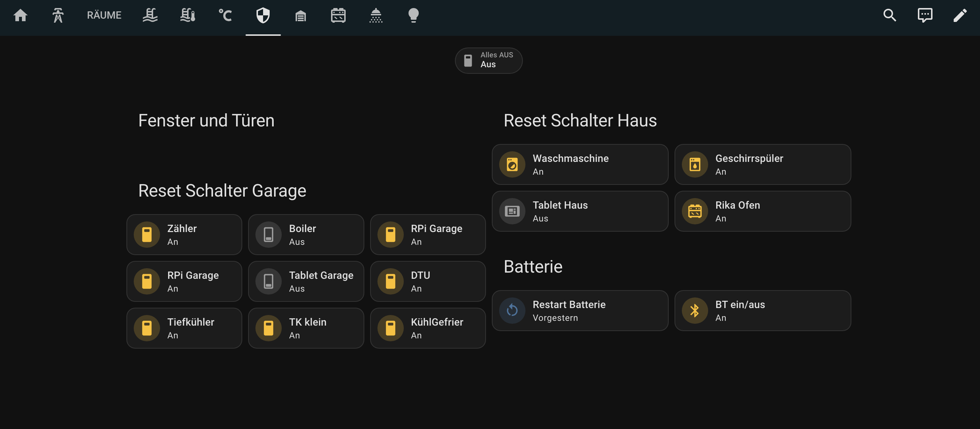The height and width of the screenshot is (429, 980).
Task: Click the Alles AUS chip
Action: click(x=489, y=60)
